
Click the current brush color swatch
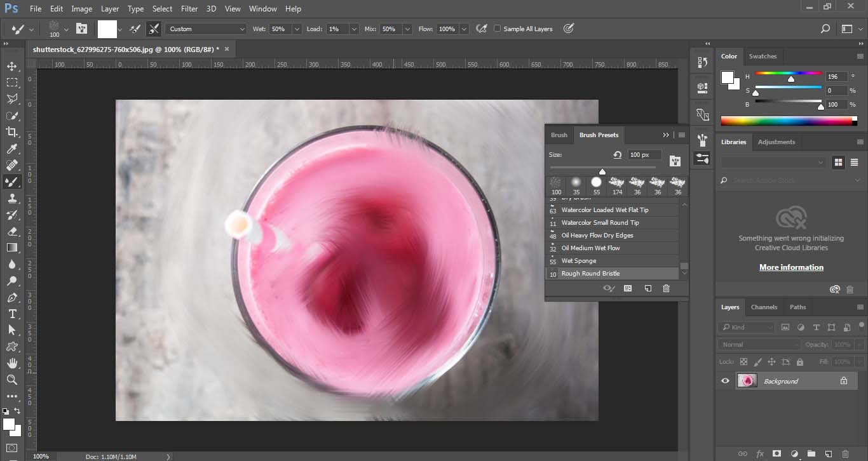107,29
